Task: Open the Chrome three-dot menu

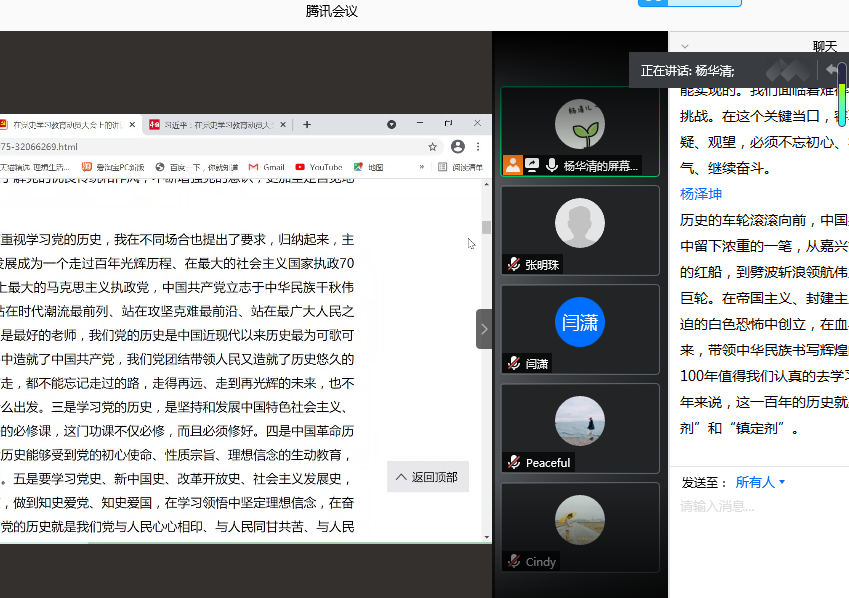Action: (x=479, y=146)
